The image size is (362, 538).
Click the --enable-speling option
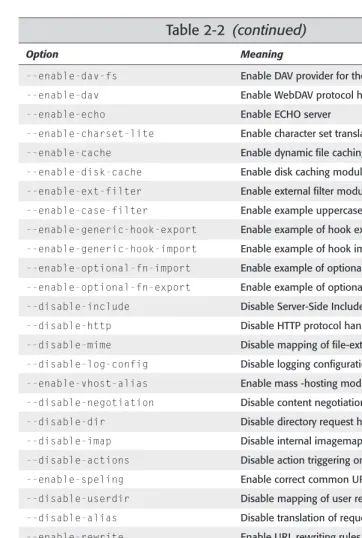(75, 479)
